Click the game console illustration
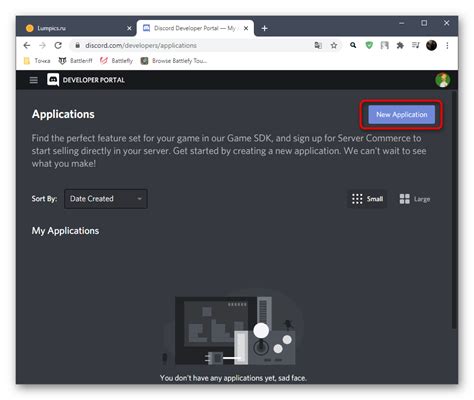Viewport: 474px width, 400px height. pyautogui.click(x=233, y=328)
